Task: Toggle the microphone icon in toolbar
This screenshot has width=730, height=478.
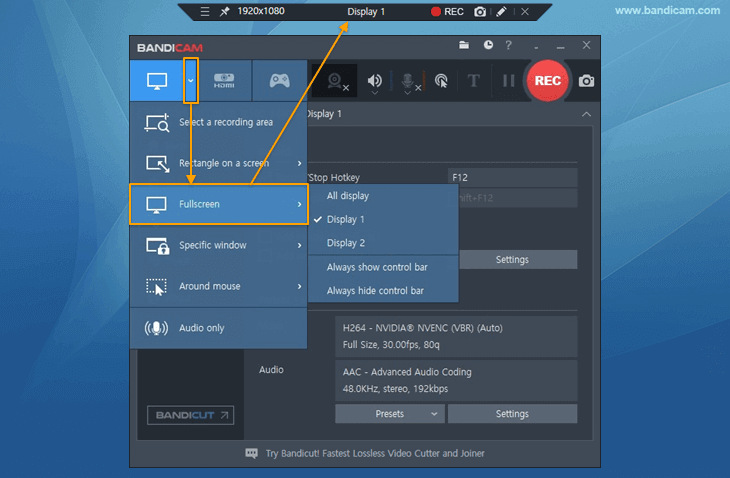Action: (x=407, y=80)
